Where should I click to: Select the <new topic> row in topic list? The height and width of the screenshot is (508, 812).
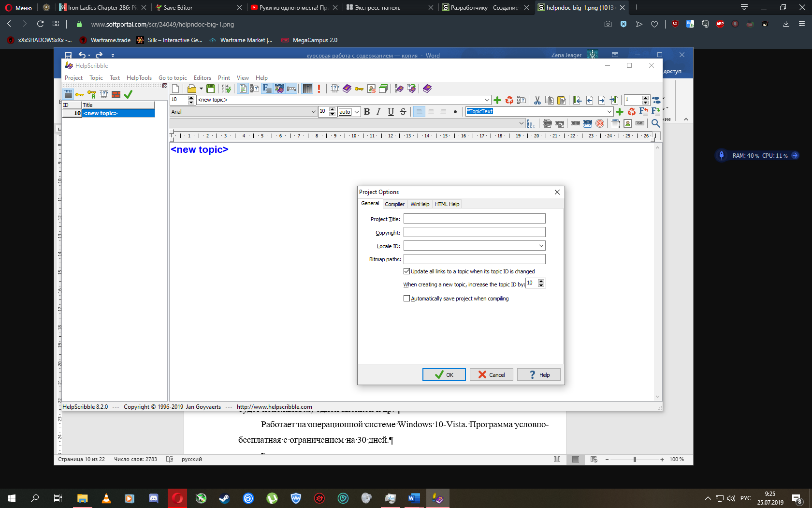pos(109,113)
